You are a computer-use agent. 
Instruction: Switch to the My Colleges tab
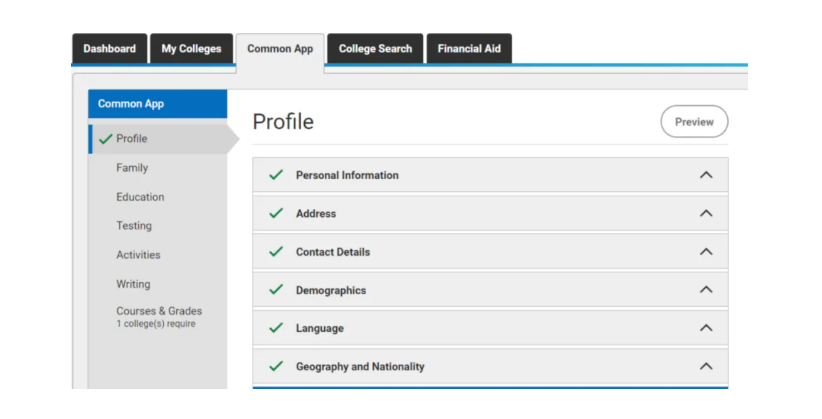coord(191,49)
